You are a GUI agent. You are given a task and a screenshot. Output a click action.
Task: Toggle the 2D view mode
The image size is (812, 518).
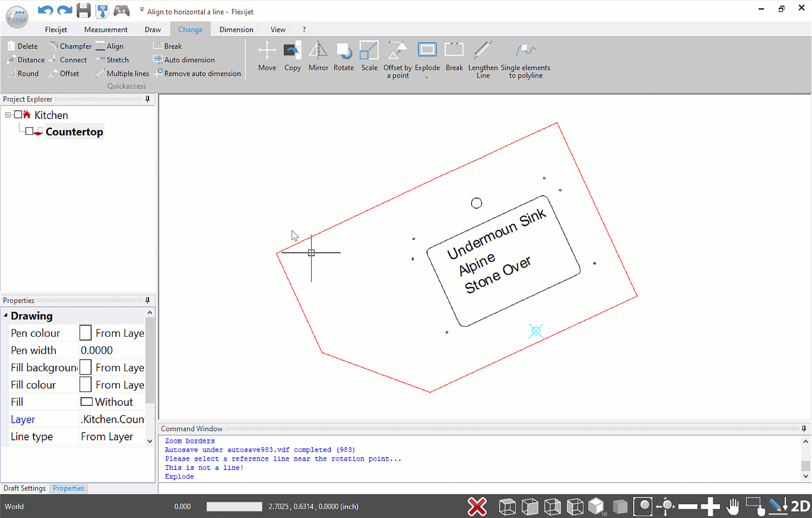pos(800,506)
